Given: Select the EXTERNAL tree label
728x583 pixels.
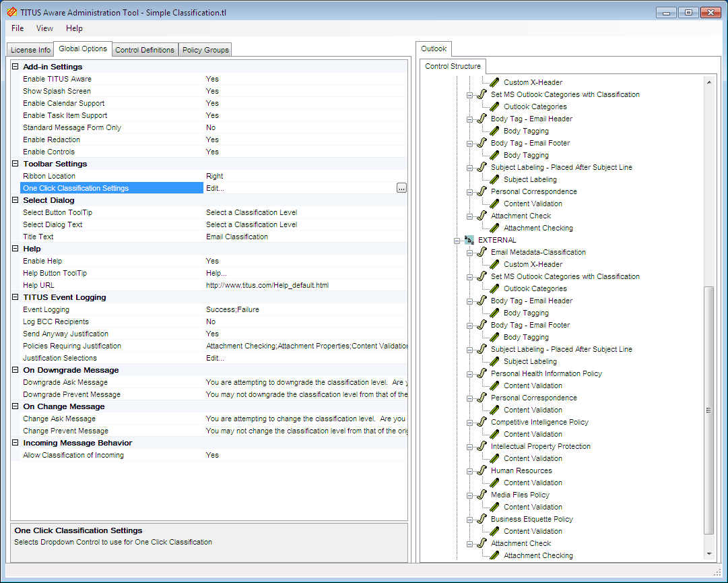Looking at the screenshot, I should click(x=497, y=240).
